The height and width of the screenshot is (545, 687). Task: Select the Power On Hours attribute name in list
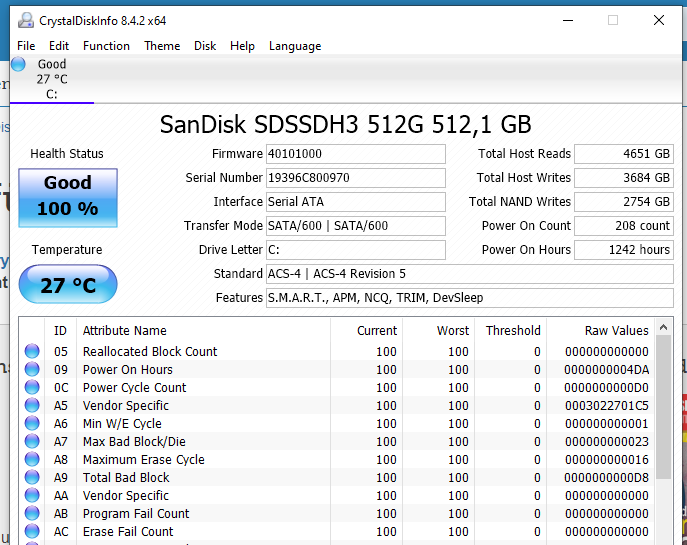pyautogui.click(x=127, y=369)
